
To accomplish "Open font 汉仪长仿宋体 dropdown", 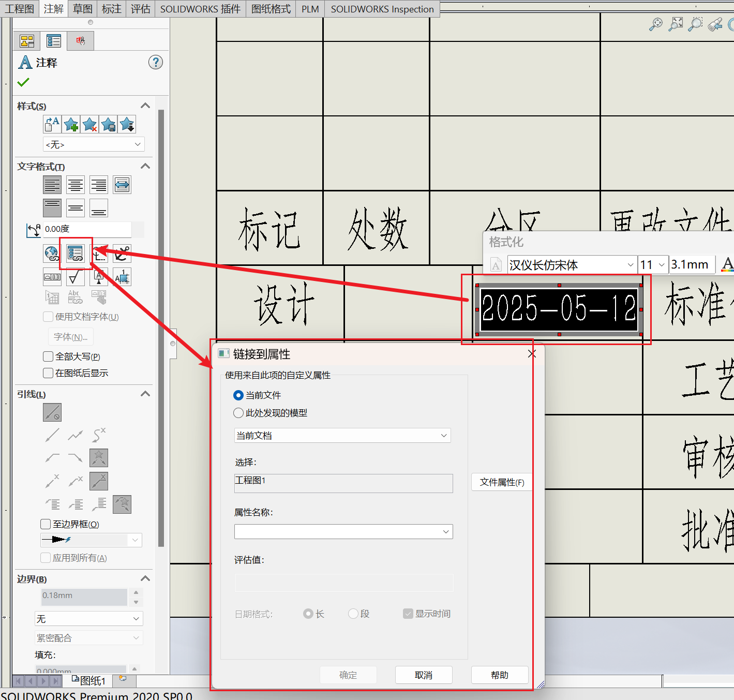I will (572, 265).
